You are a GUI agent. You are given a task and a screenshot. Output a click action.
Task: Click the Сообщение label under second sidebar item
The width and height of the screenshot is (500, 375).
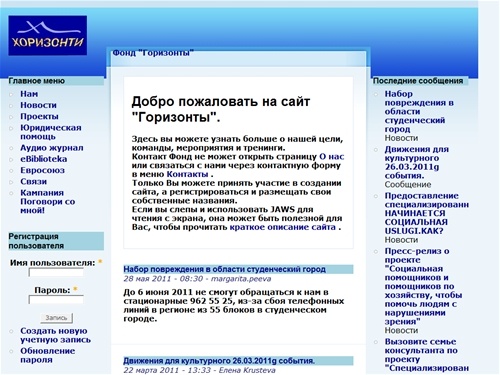408,185
